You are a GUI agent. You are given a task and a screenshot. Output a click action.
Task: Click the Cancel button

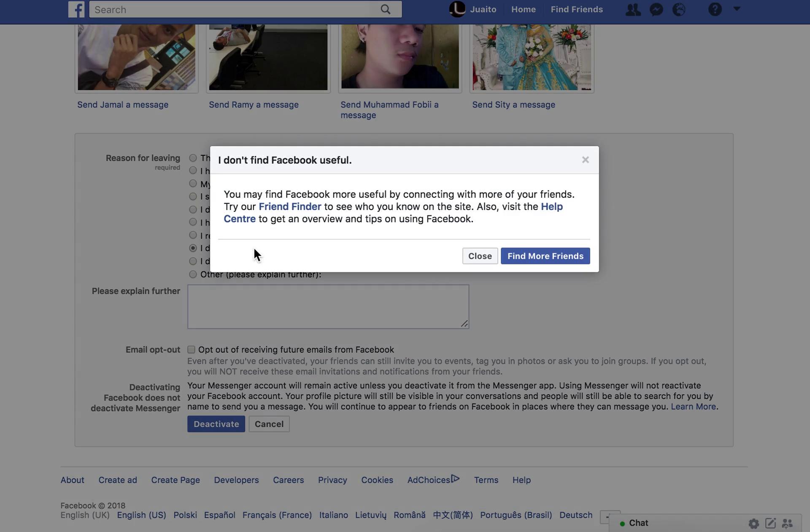click(x=269, y=424)
